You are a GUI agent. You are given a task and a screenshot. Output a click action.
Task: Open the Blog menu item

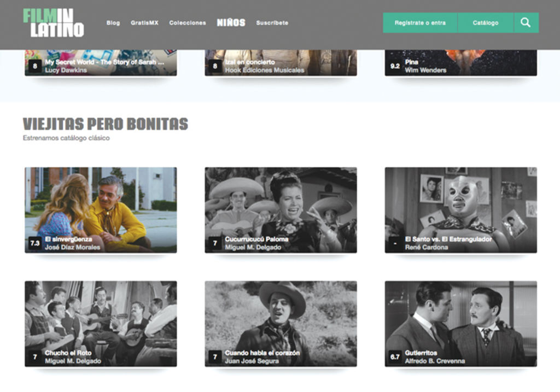(113, 23)
